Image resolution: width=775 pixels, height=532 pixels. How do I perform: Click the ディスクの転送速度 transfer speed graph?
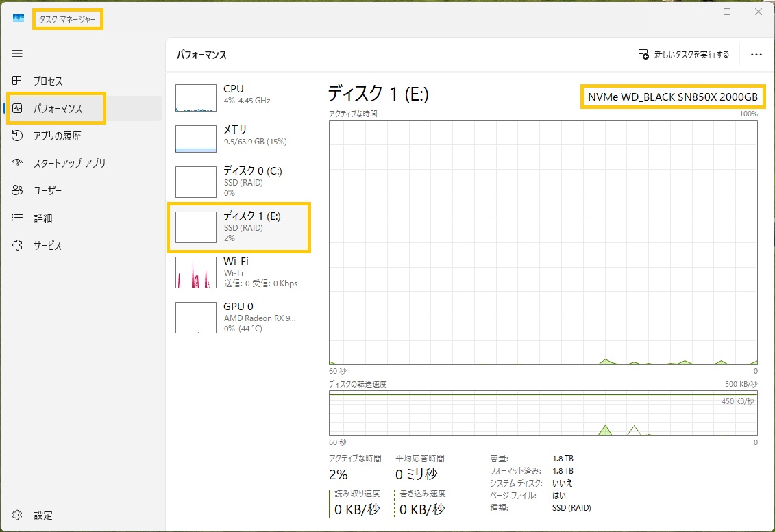click(x=541, y=414)
